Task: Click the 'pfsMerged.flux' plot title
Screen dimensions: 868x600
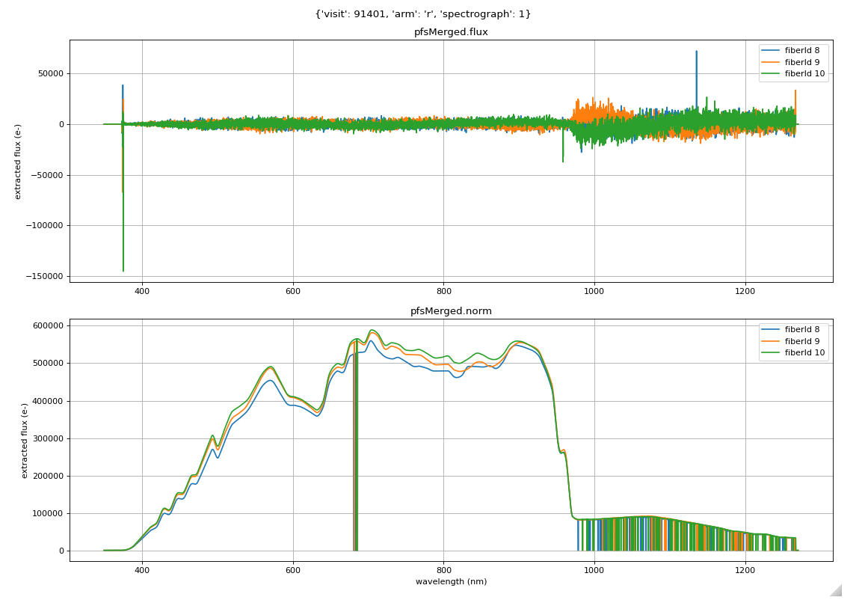Action: [x=451, y=32]
